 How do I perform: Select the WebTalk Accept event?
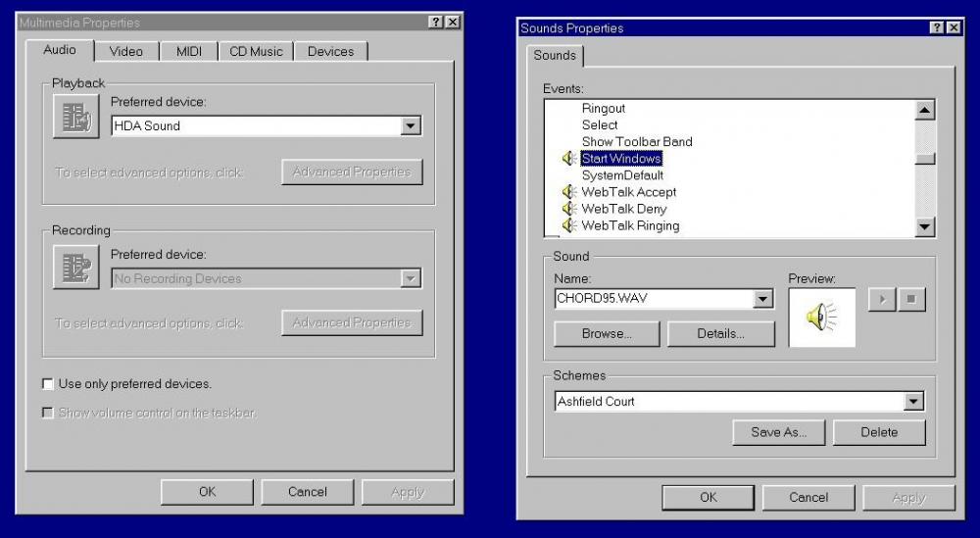(x=629, y=192)
